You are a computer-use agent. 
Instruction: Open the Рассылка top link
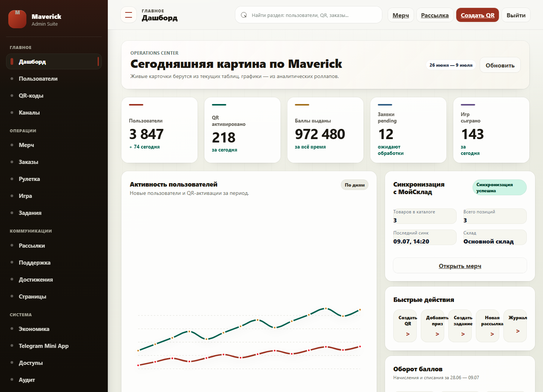point(435,15)
